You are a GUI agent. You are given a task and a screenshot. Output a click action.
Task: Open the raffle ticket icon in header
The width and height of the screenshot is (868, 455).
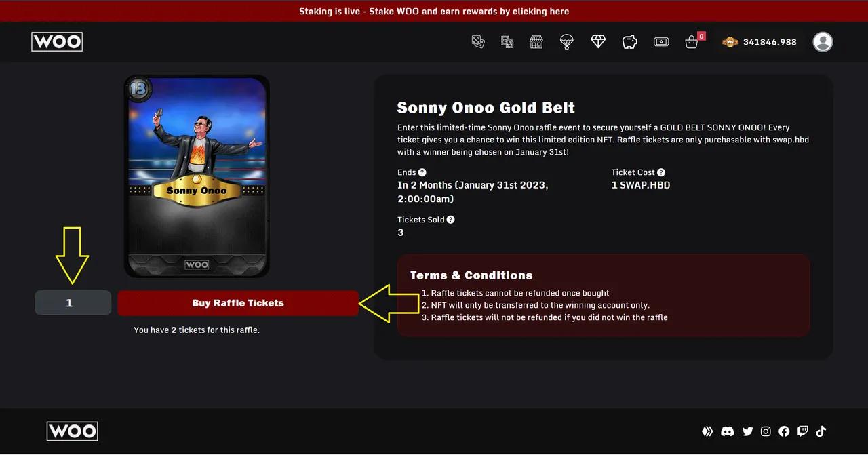click(661, 42)
